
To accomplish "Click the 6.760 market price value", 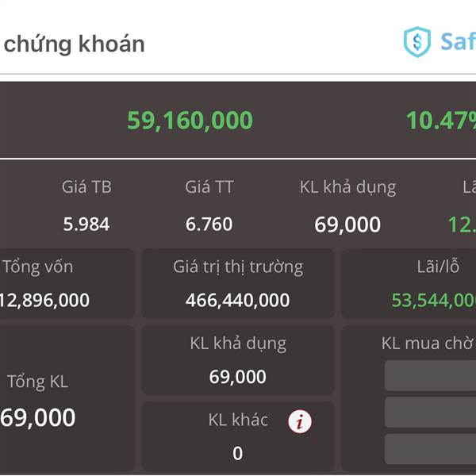I will (x=209, y=225).
